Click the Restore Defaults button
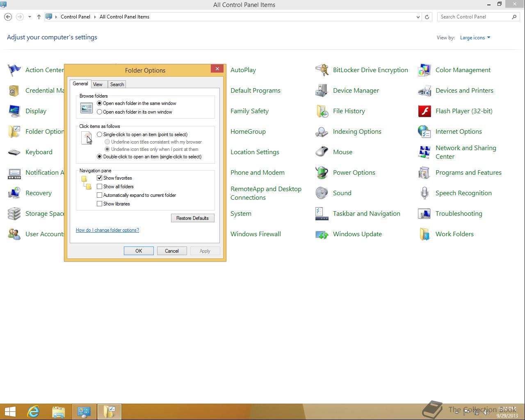Screen dimensions: 525x420 tap(192, 218)
